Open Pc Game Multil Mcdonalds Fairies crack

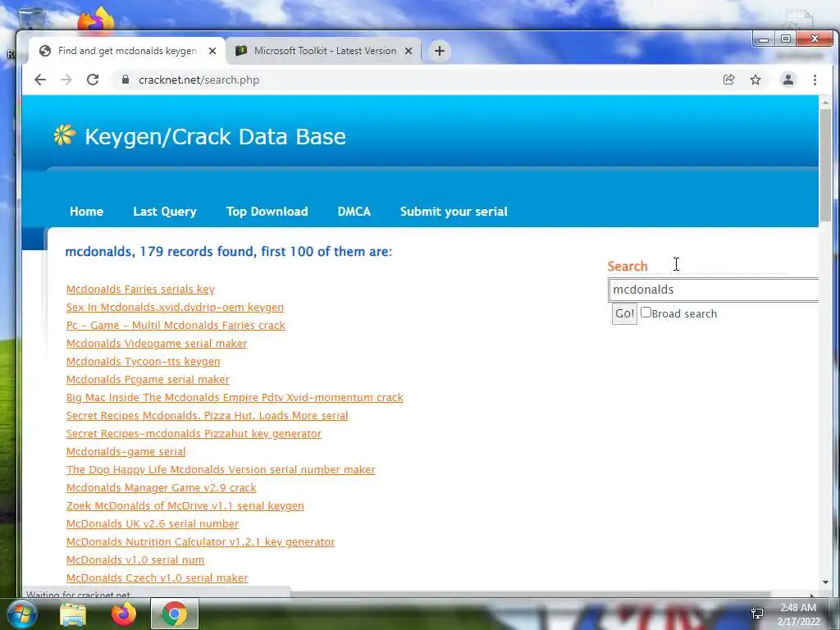point(176,325)
